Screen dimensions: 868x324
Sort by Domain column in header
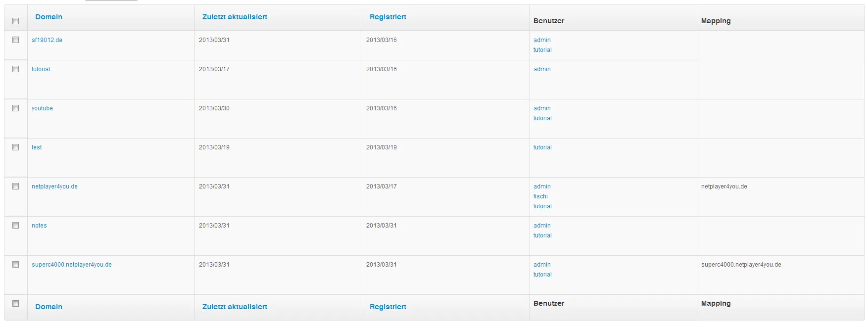click(x=49, y=17)
